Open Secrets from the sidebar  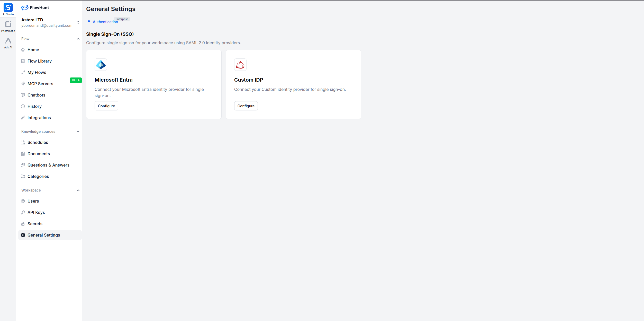[35, 224]
